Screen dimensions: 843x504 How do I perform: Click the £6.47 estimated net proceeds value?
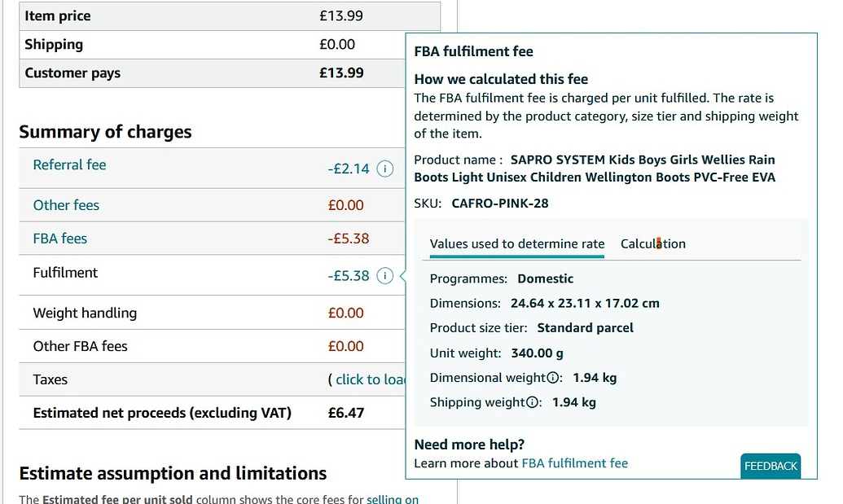coord(345,413)
